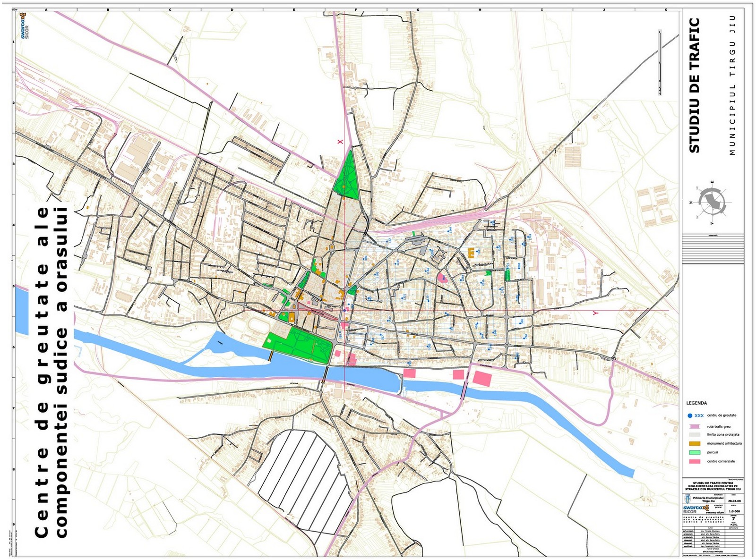
Task: Click the red X axis marker
Action: (340, 142)
